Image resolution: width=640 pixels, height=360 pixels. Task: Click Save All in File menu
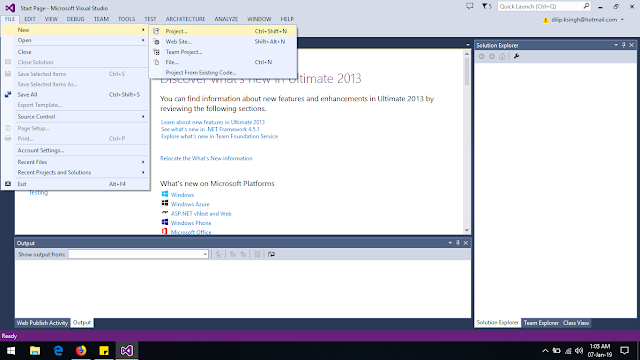(x=76, y=94)
